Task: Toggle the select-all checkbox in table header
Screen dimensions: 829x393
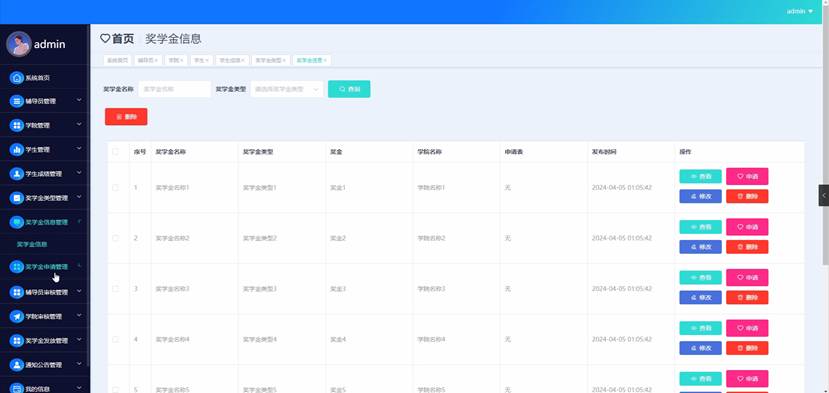Action: click(116, 152)
